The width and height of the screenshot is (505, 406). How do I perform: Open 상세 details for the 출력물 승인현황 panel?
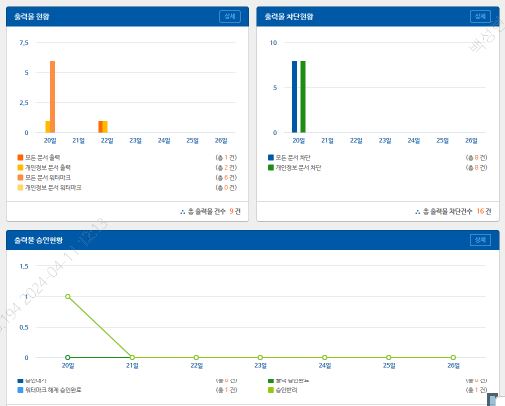[x=480, y=240]
